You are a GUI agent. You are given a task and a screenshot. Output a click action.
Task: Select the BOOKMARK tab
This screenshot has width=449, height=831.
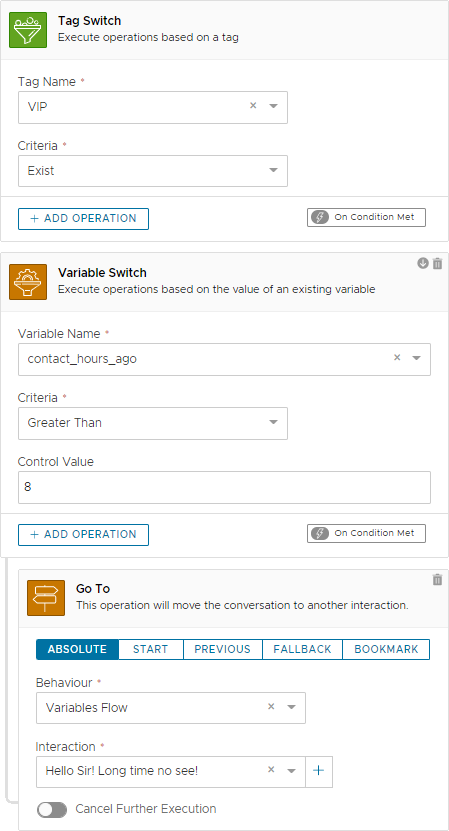[x=386, y=649]
